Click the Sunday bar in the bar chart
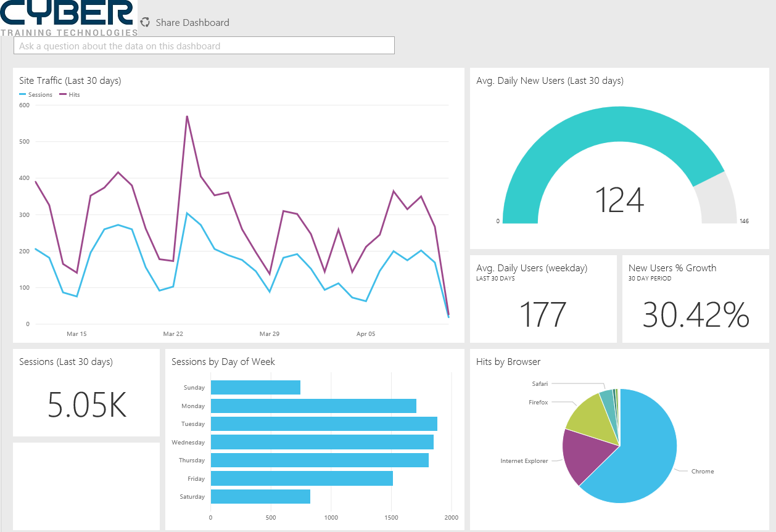 pyautogui.click(x=256, y=387)
